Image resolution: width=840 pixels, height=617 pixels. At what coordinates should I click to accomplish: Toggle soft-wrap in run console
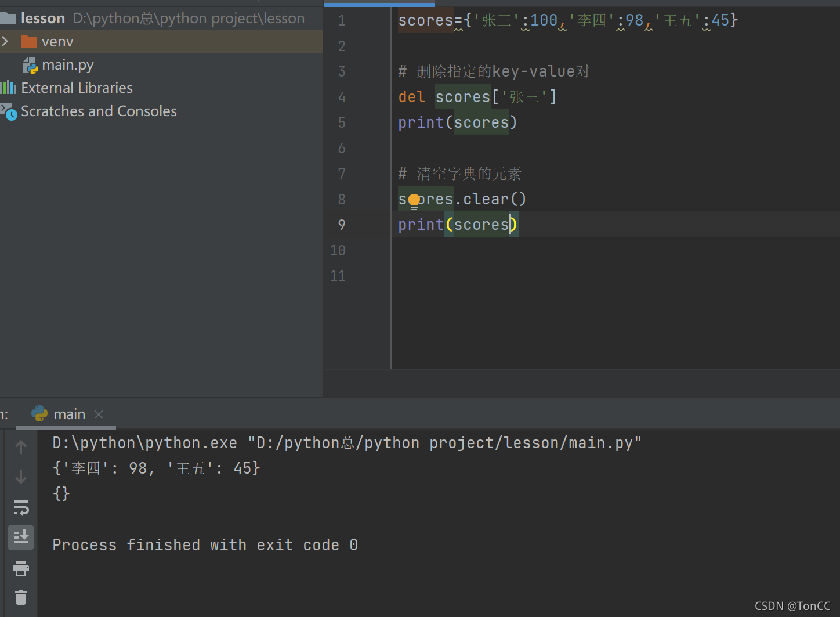pyautogui.click(x=21, y=508)
